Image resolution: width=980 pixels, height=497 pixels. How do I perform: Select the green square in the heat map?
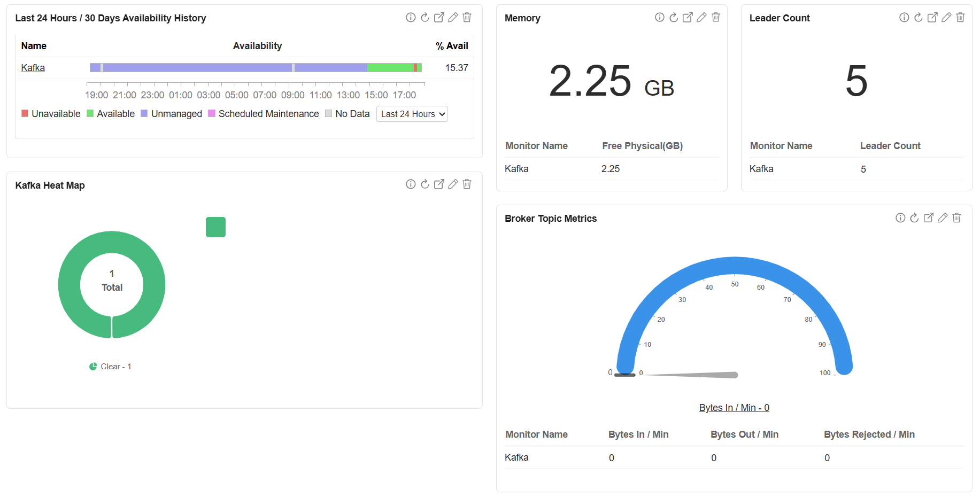click(215, 227)
